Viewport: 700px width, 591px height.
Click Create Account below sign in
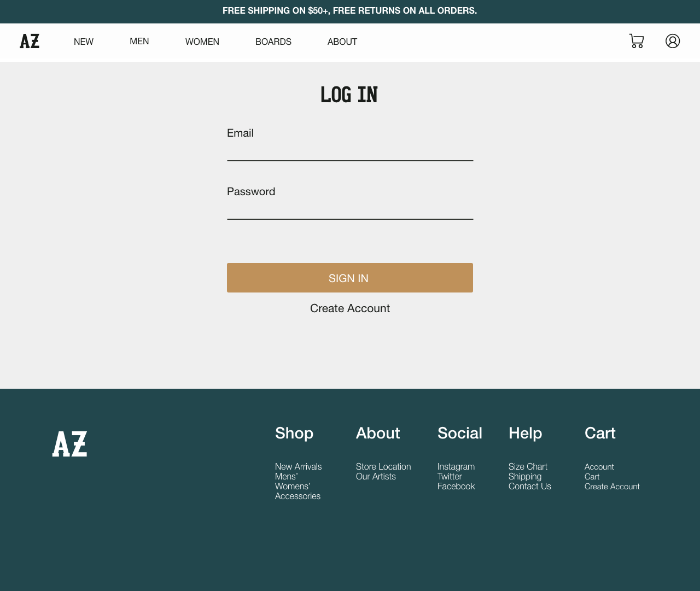click(x=350, y=308)
